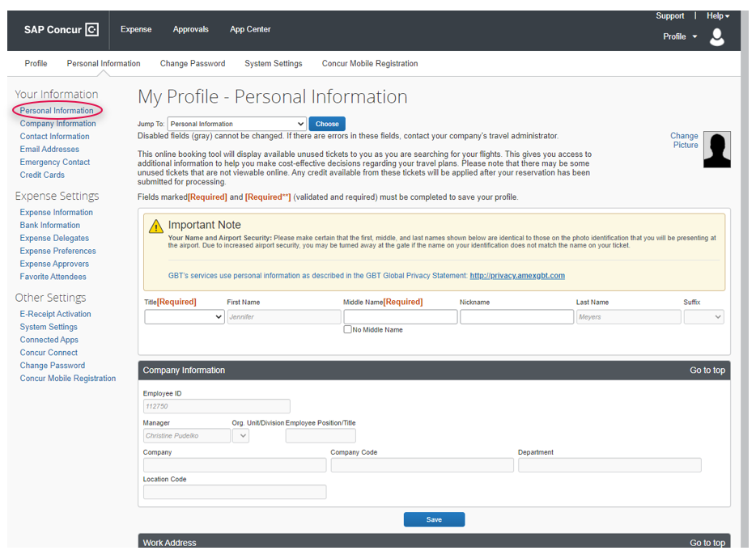756x559 pixels.
Task: Check the No Middle Name checkbox
Action: tap(347, 329)
